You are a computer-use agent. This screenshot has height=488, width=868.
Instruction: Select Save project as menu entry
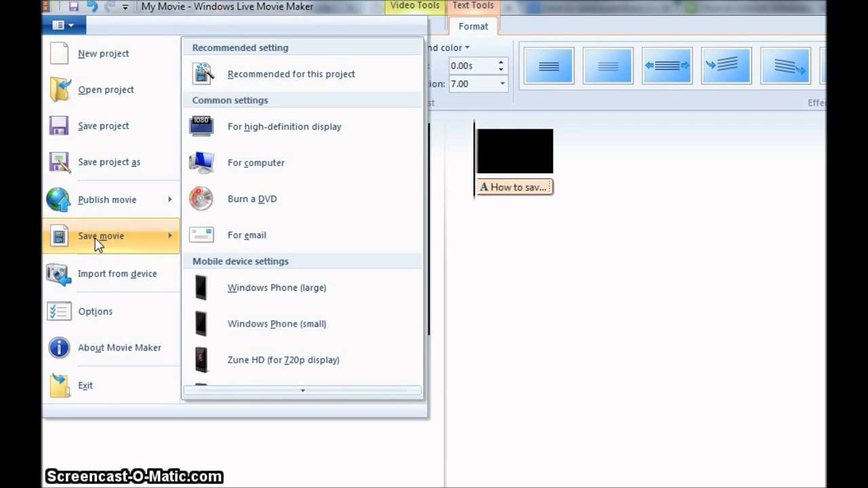[111, 162]
